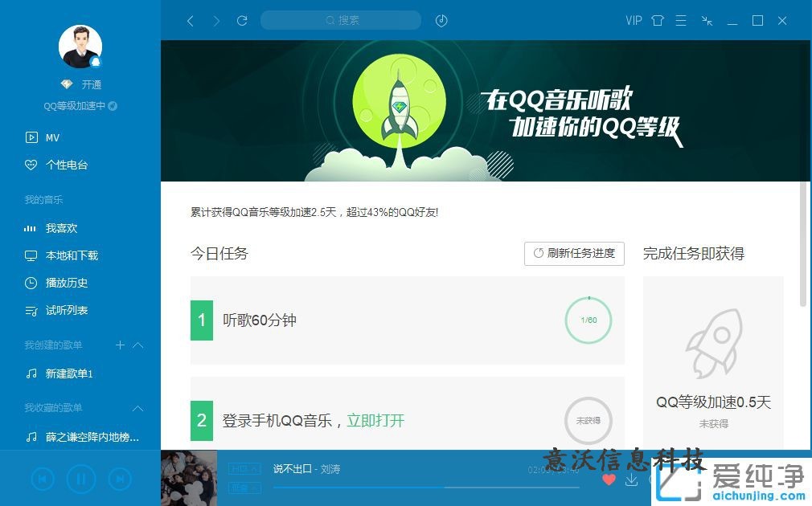Image resolution: width=812 pixels, height=506 pixels.
Task: Switch to mini mode player icon
Action: click(707, 21)
